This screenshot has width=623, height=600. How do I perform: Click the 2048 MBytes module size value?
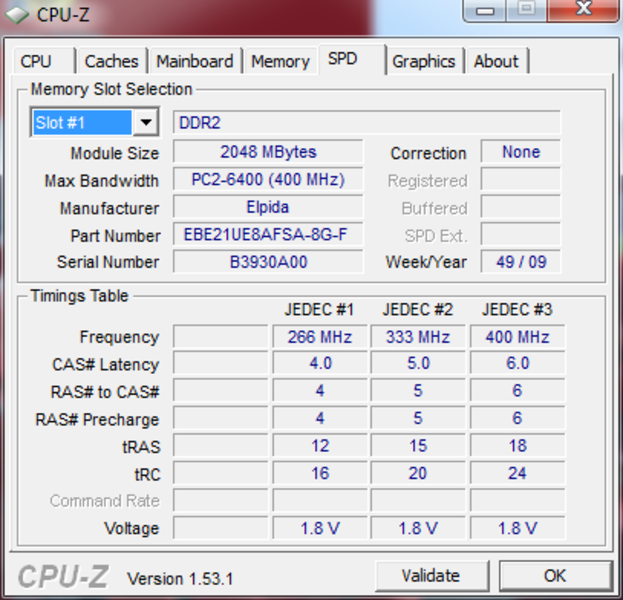point(268,152)
